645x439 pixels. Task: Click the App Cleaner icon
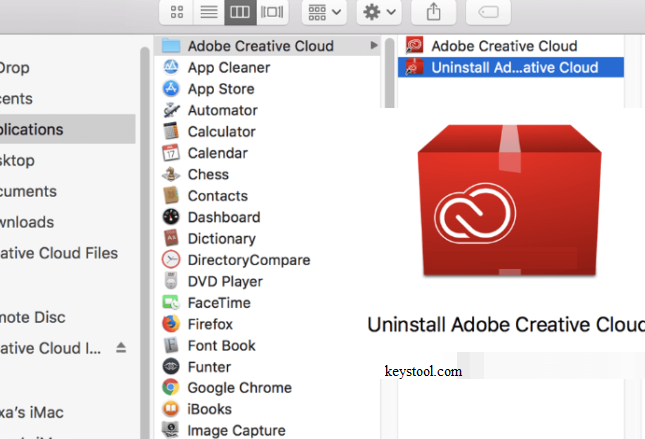[171, 67]
